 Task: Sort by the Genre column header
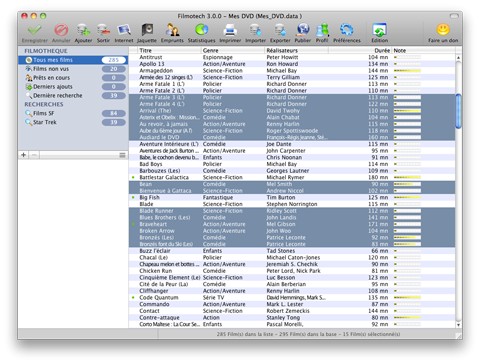point(233,50)
